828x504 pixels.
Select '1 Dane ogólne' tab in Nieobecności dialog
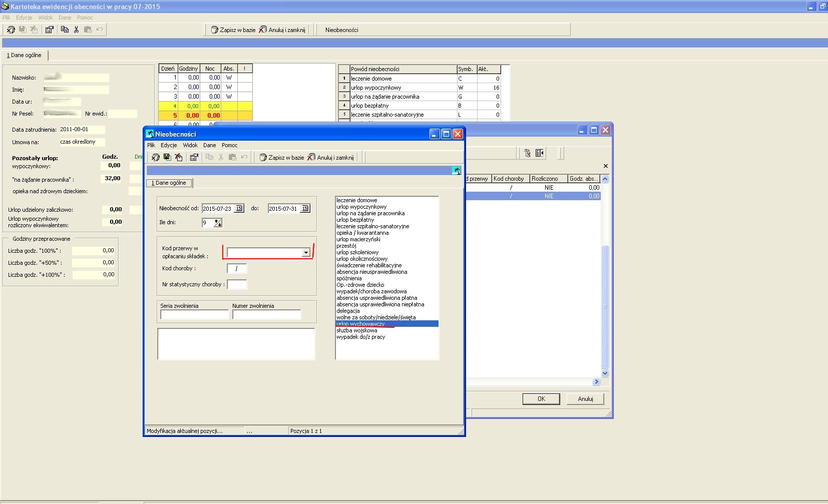pos(169,183)
